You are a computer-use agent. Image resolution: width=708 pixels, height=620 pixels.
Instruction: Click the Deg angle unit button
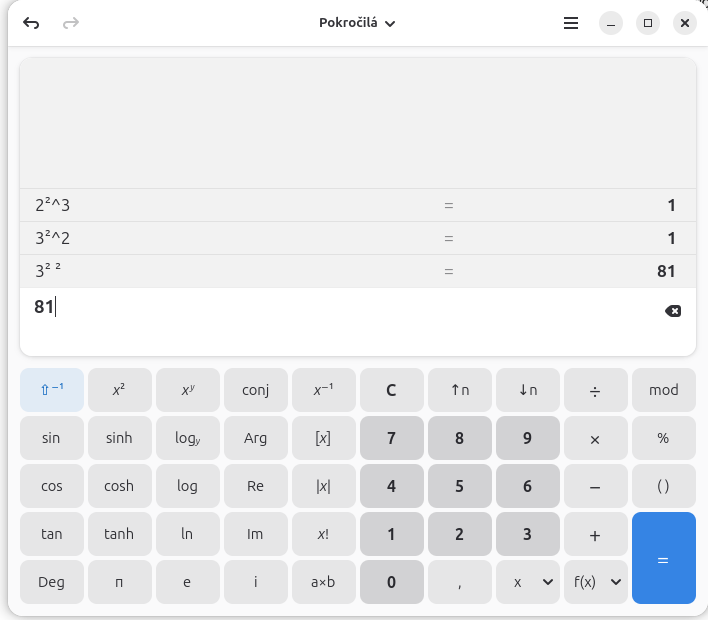point(52,582)
